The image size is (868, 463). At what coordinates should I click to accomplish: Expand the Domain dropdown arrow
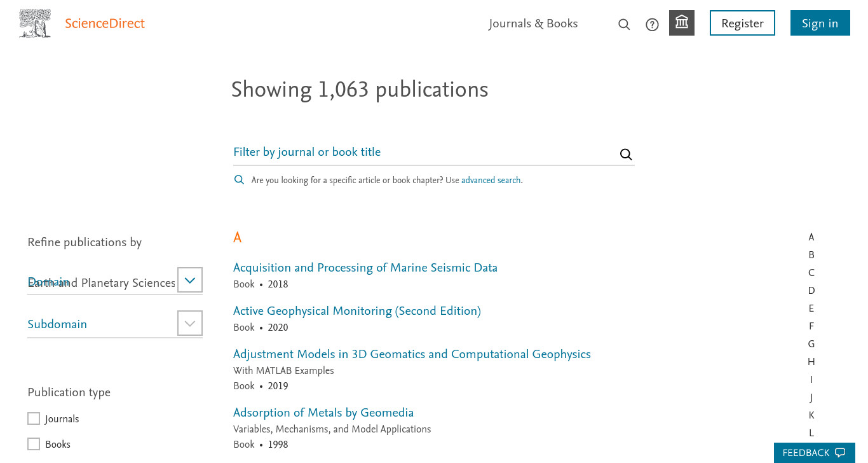pos(190,280)
